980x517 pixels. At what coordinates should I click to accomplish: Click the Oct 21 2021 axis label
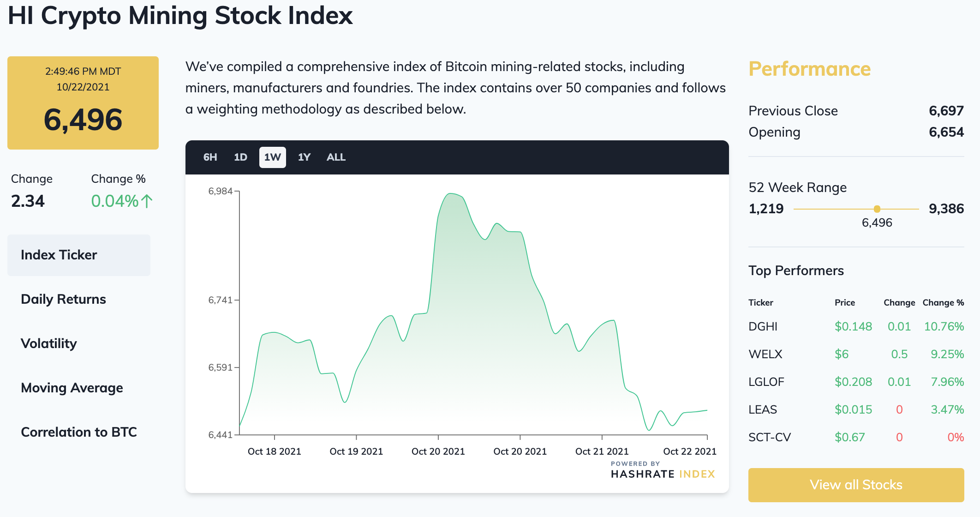602,451
